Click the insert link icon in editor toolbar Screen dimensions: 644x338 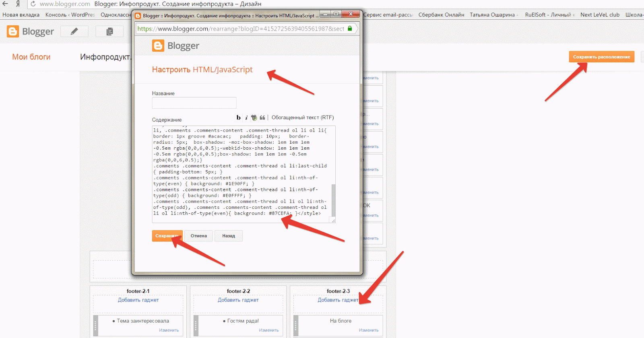254,117
